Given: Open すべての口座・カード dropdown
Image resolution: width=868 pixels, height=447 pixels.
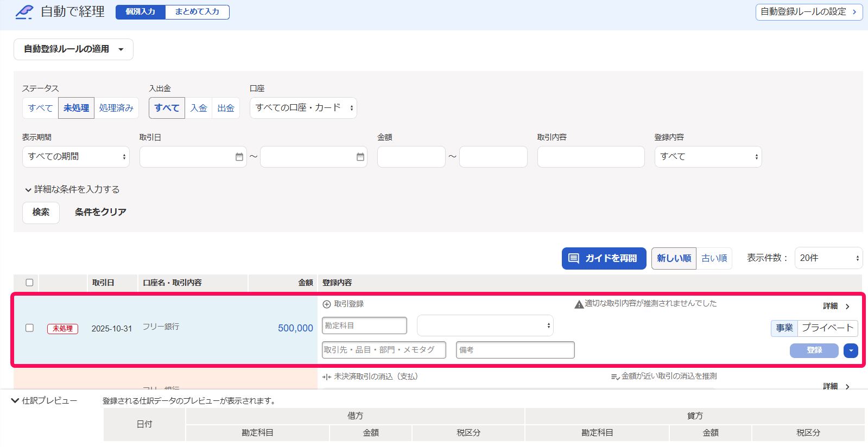Looking at the screenshot, I should click(x=303, y=108).
